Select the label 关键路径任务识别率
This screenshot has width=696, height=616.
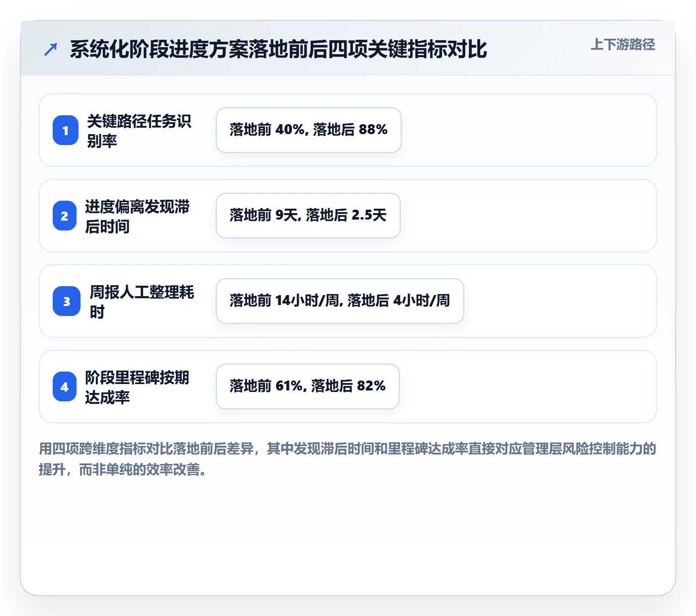pyautogui.click(x=139, y=131)
